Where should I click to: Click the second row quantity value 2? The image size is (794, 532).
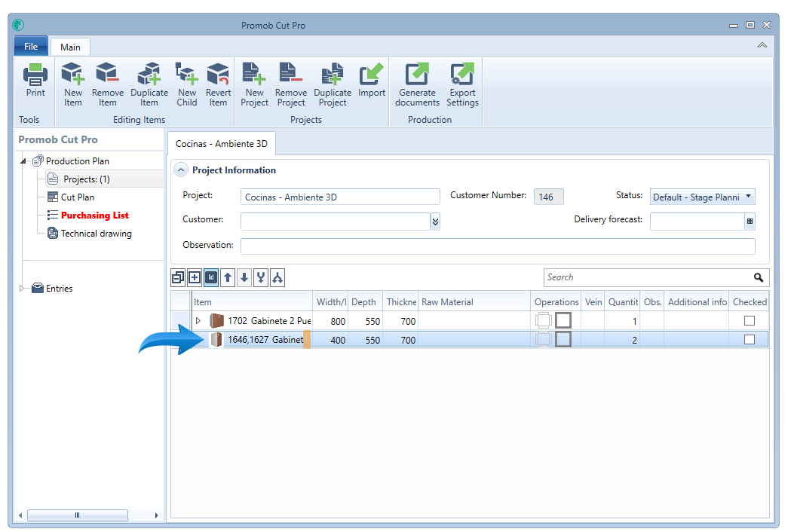[634, 340]
